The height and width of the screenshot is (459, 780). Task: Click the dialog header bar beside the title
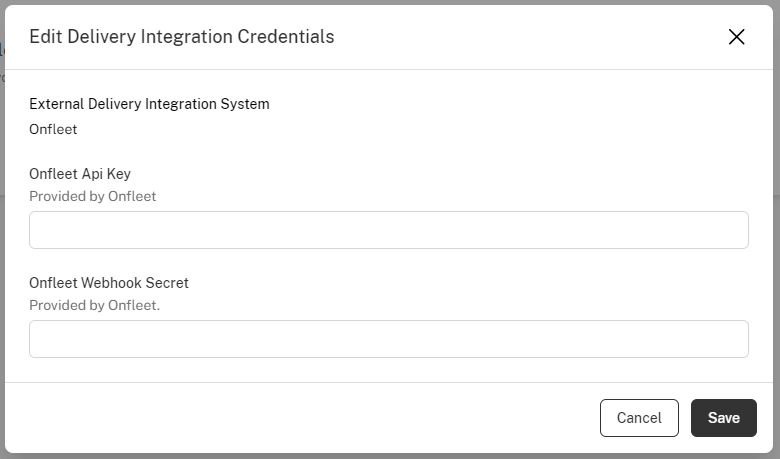(x=520, y=37)
